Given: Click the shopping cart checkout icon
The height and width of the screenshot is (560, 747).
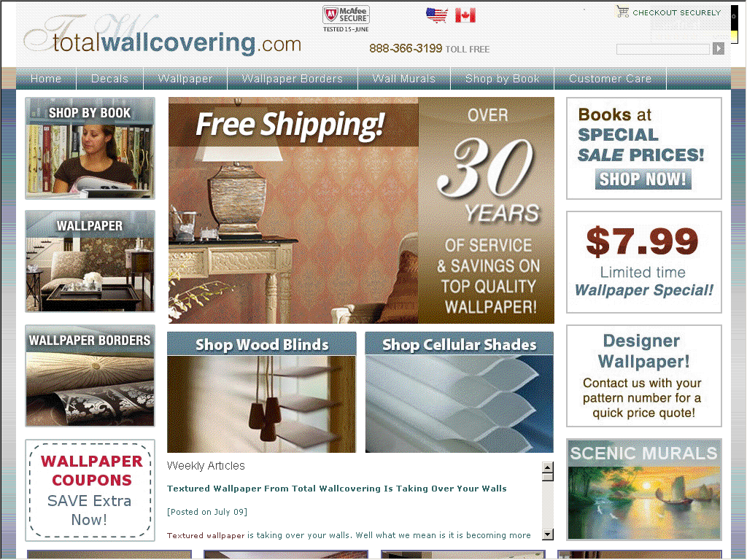Looking at the screenshot, I should click(622, 12).
